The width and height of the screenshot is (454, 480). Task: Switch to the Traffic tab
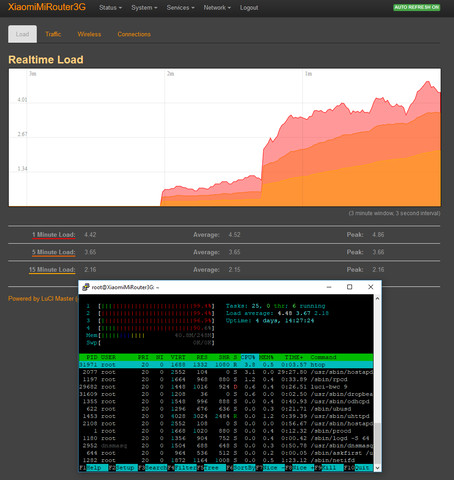[53, 34]
